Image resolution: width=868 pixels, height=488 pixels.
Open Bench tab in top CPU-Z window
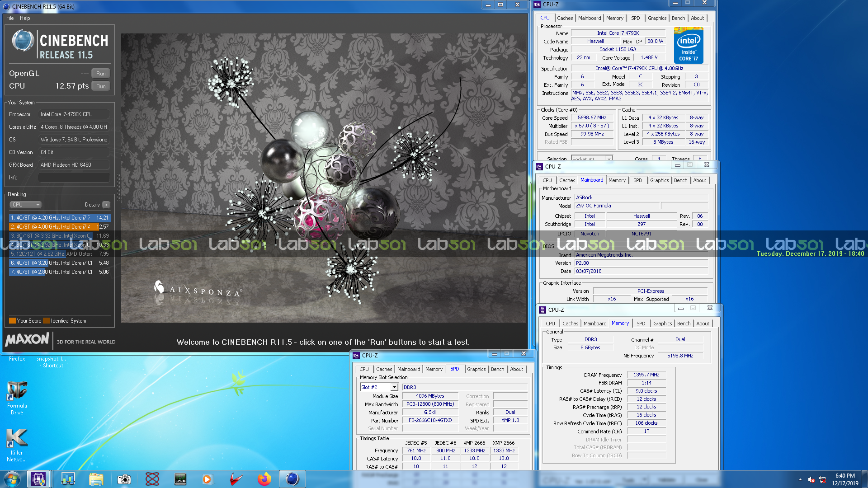click(x=678, y=18)
